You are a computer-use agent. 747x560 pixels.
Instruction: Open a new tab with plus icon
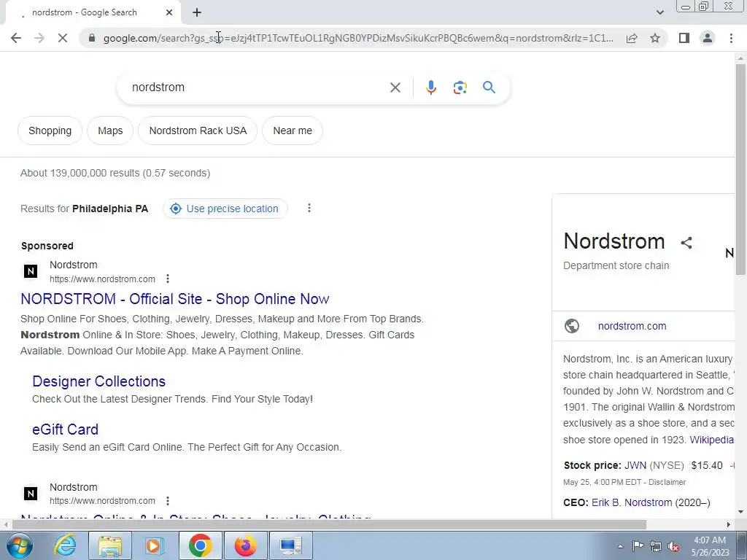coord(197,13)
